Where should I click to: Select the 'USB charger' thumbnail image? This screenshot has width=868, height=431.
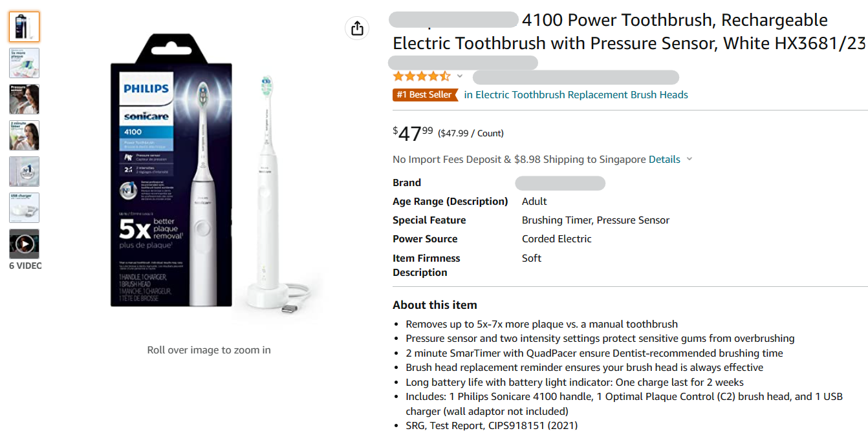(x=24, y=207)
